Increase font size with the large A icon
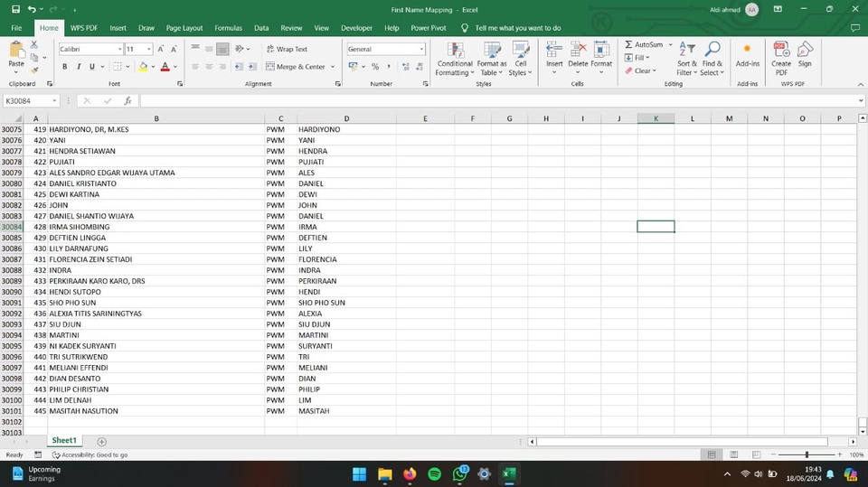Image resolution: width=868 pixels, height=487 pixels. click(161, 50)
